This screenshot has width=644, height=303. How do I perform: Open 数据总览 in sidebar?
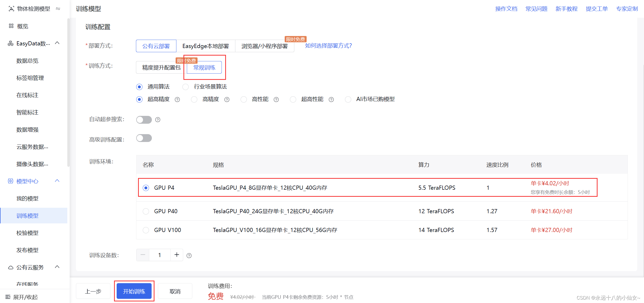tap(27, 61)
